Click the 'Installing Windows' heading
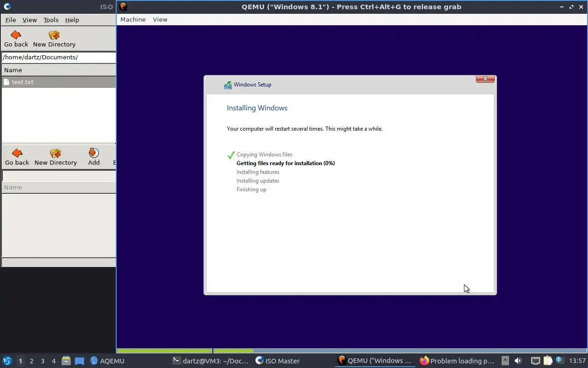This screenshot has width=588, height=368. (257, 108)
